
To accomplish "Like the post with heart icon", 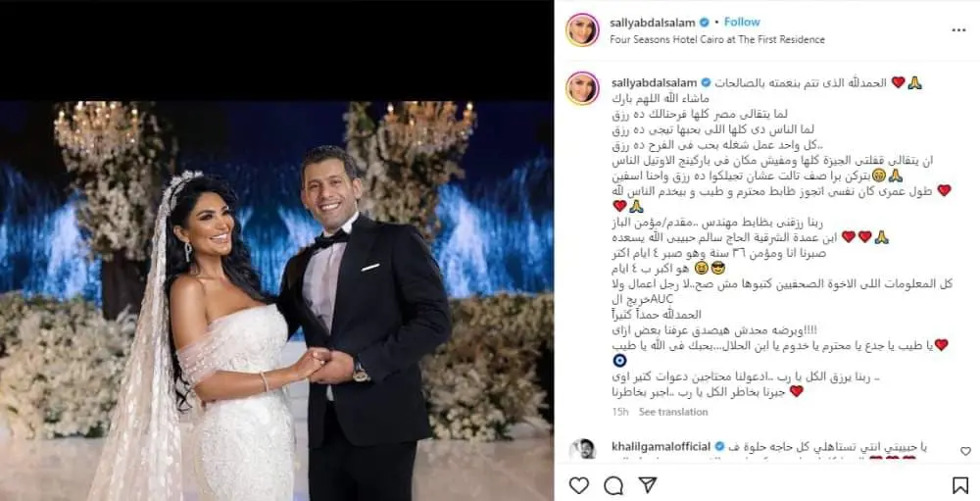I will point(579,485).
